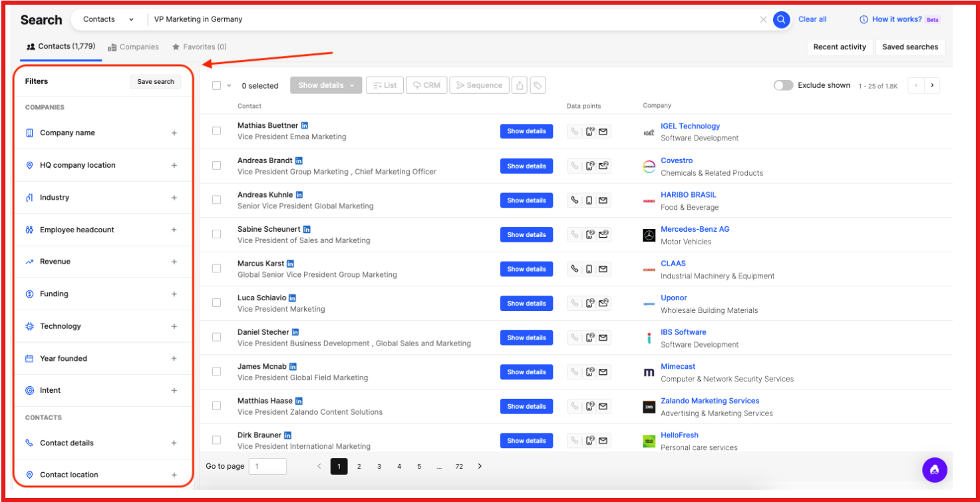
Task: Reveal Andreas Kuhnle's phone number via phone icon
Action: coord(573,200)
